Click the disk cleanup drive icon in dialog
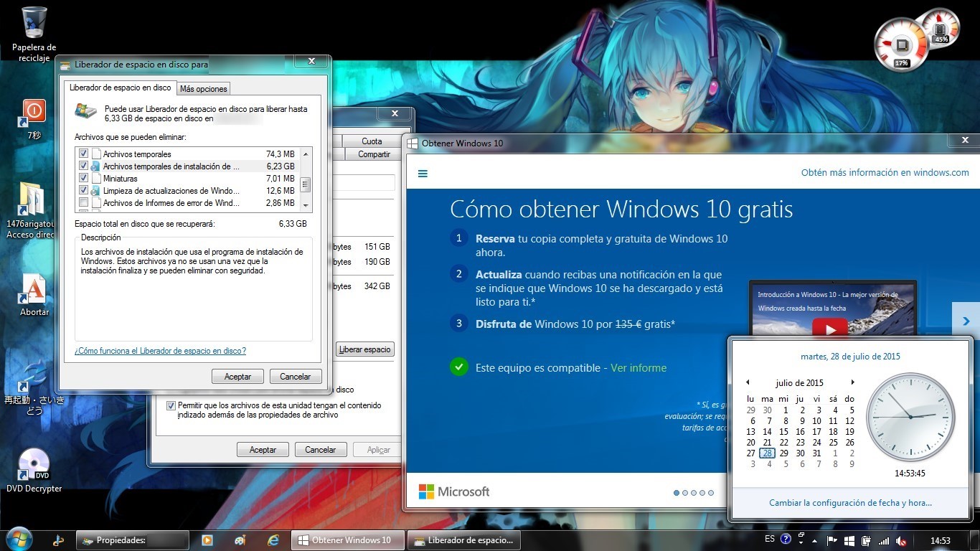Screen dimensions: 980x551 [86, 112]
